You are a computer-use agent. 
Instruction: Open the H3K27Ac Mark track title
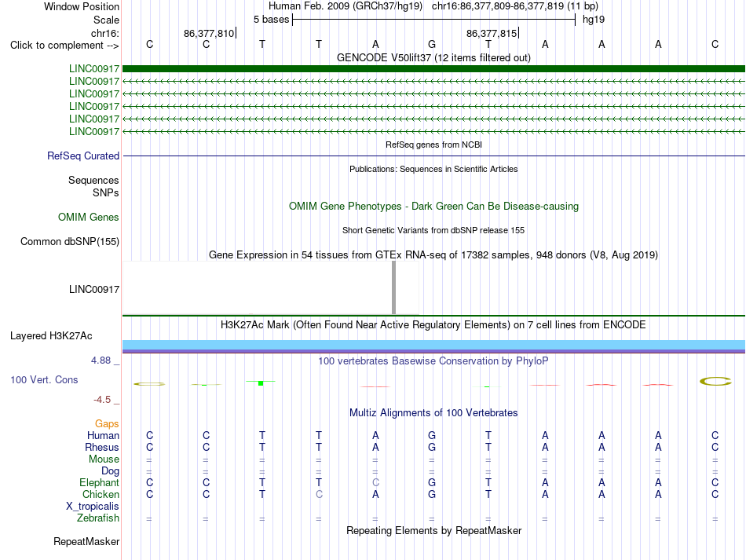pos(433,324)
